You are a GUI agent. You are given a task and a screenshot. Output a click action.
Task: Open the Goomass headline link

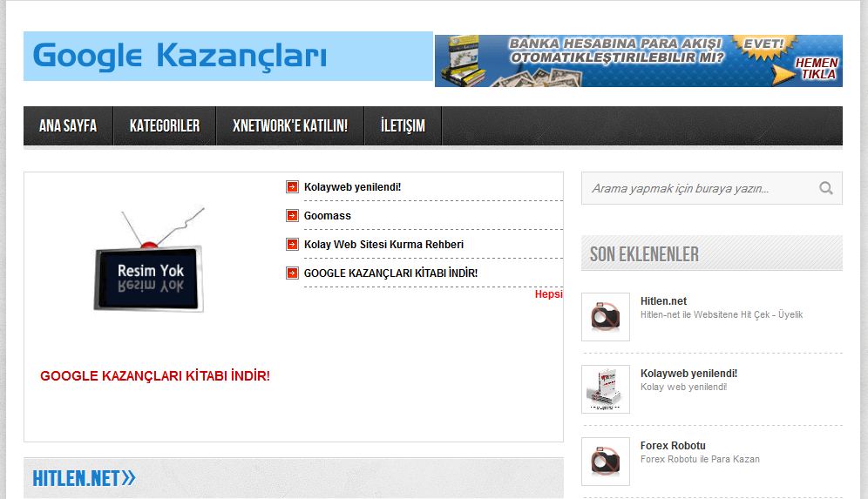[327, 216]
